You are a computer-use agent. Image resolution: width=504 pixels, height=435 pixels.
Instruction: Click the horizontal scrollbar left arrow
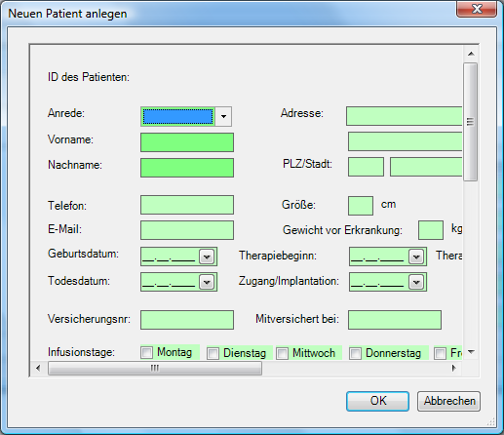tap(38, 368)
